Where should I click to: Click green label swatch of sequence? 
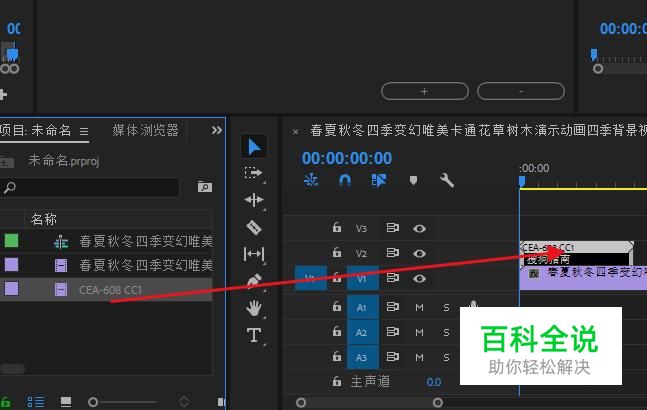(x=12, y=240)
